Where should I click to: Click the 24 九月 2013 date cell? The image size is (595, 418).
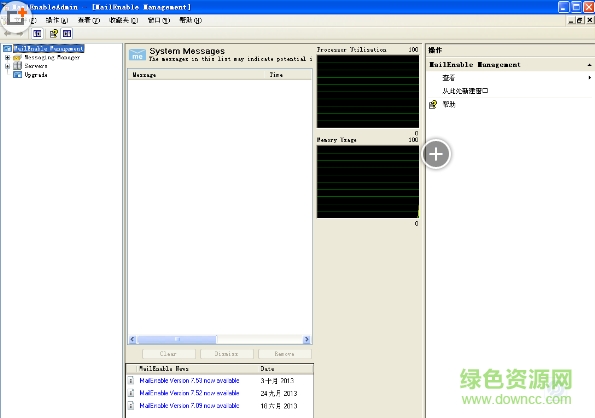pos(279,393)
